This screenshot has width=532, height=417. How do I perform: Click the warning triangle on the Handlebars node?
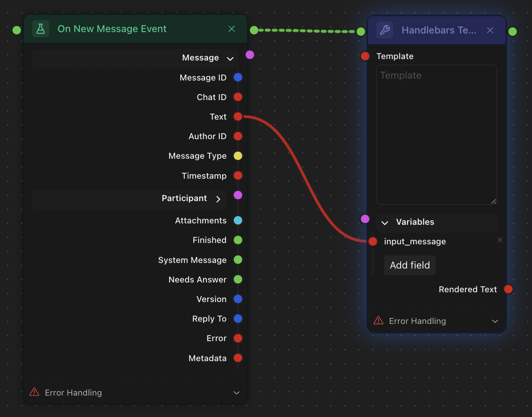coord(379,321)
